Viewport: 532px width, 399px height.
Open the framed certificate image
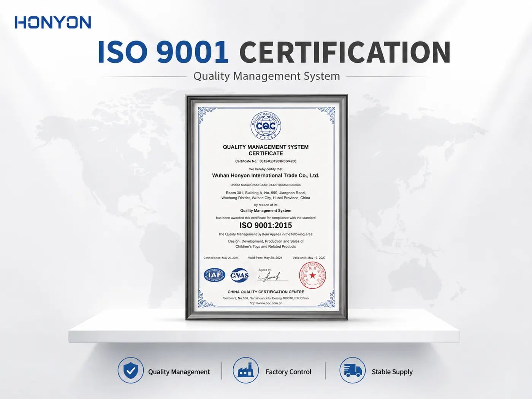coord(266,207)
